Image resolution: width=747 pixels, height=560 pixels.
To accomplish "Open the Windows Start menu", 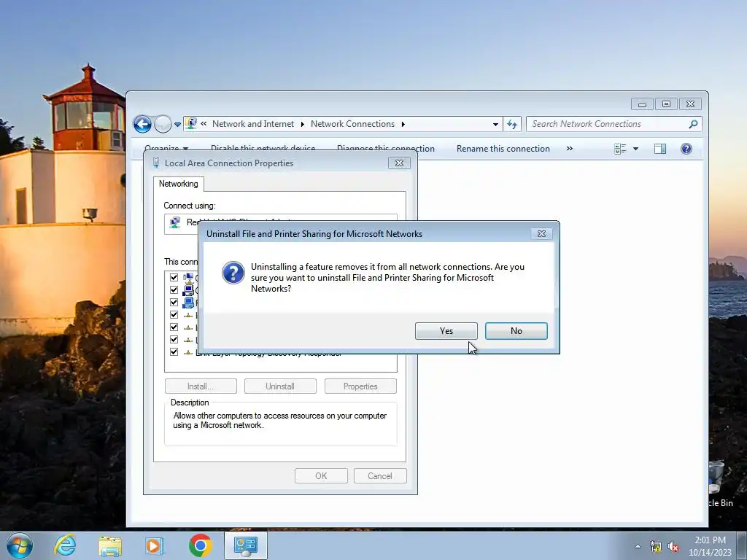I will click(20, 545).
